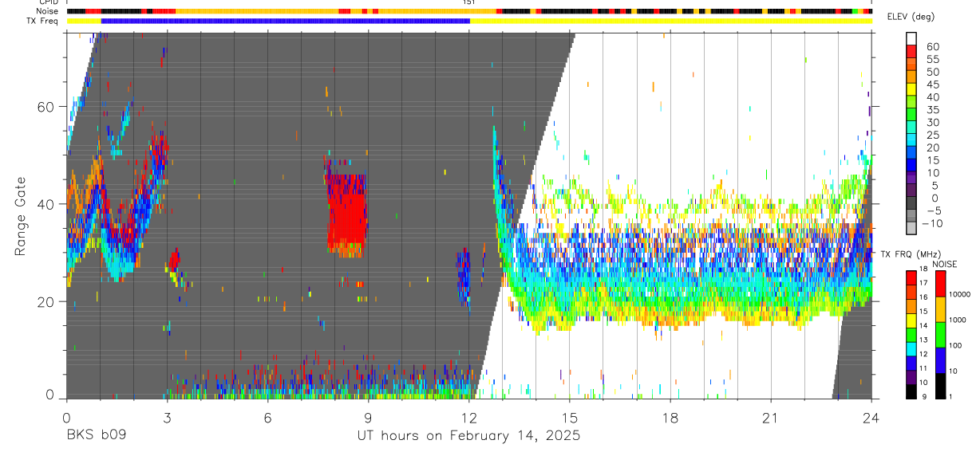
Task: Click the red segment of the ELEV colorbar
Action: pos(911,52)
